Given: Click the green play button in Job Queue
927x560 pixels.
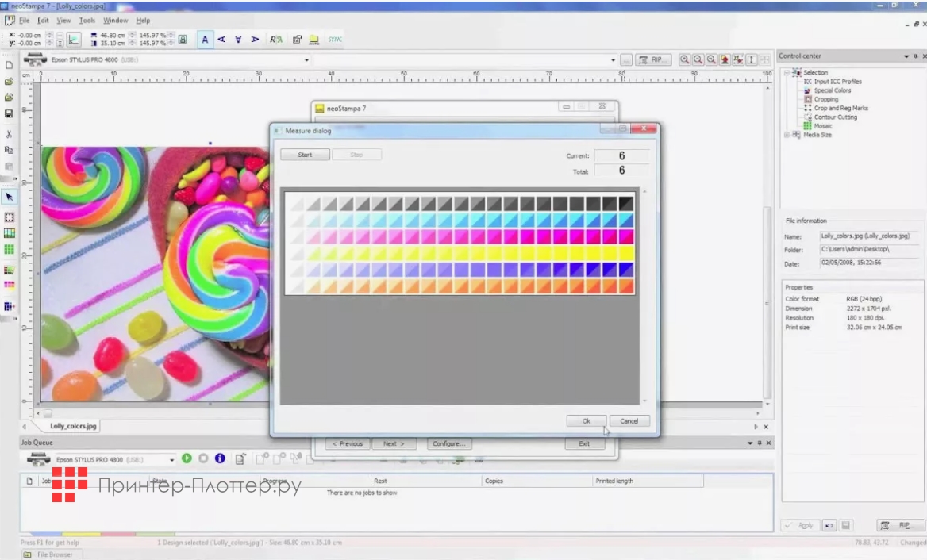Looking at the screenshot, I should (x=187, y=458).
